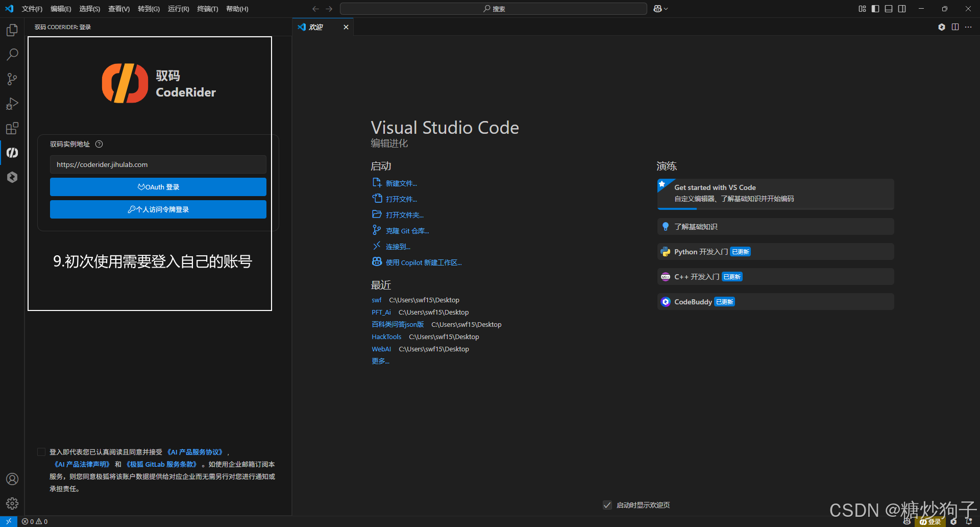Click the OAuth 登录 button
This screenshot has height=527, width=980.
(158, 187)
